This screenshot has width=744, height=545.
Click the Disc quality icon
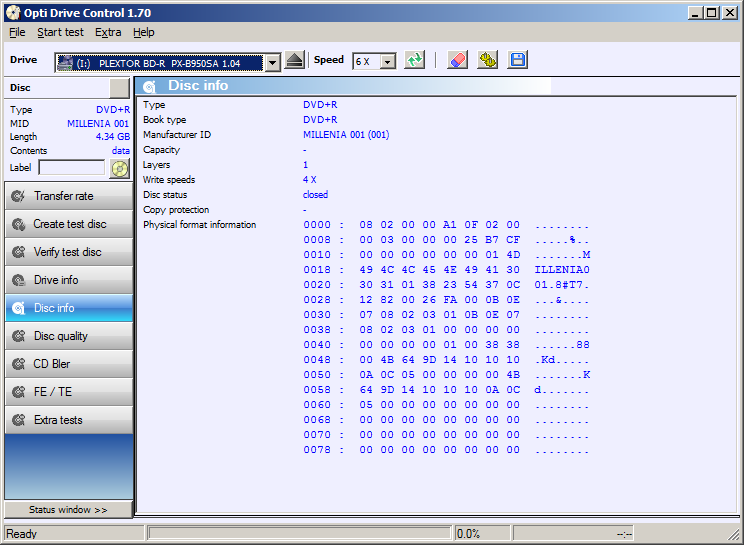pyautogui.click(x=19, y=336)
